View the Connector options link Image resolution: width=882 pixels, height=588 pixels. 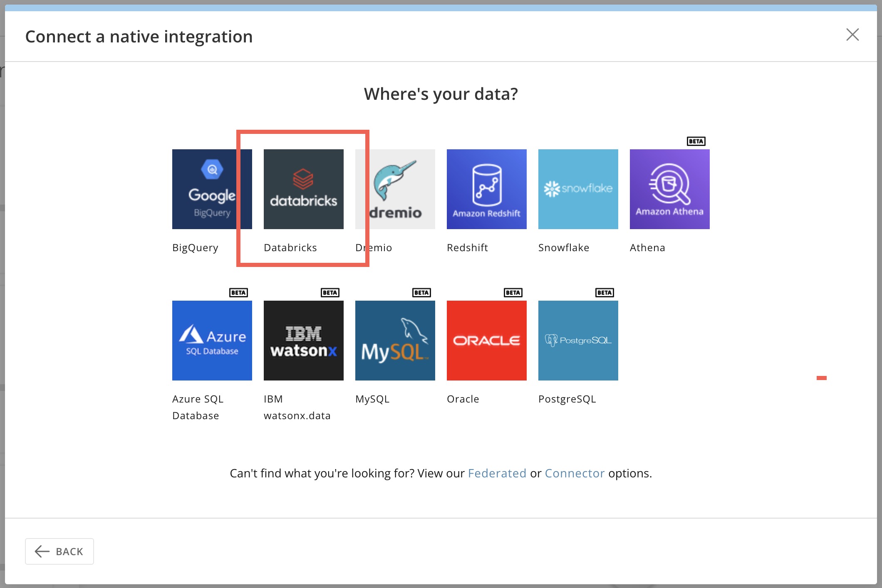575,473
